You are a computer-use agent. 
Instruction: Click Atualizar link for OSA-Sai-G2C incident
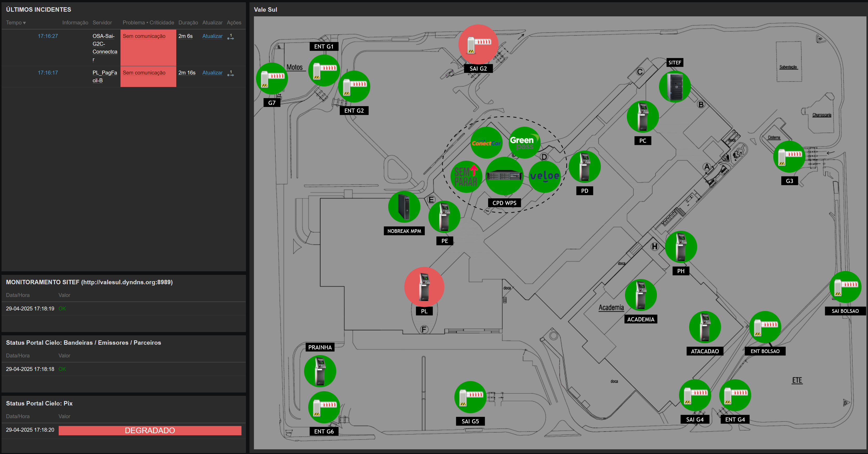(212, 36)
